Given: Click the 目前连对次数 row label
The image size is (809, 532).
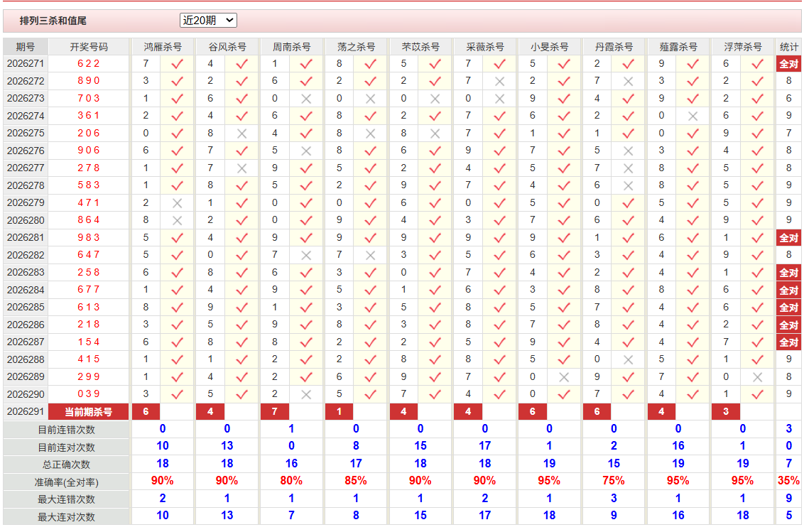Looking at the screenshot, I should 67,447.
